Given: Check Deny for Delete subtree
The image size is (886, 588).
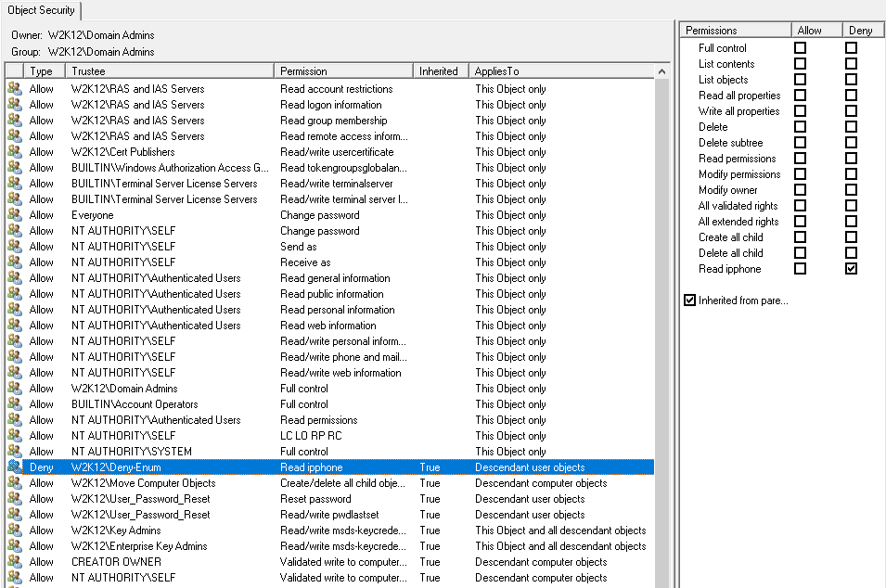Looking at the screenshot, I should pyautogui.click(x=851, y=143).
